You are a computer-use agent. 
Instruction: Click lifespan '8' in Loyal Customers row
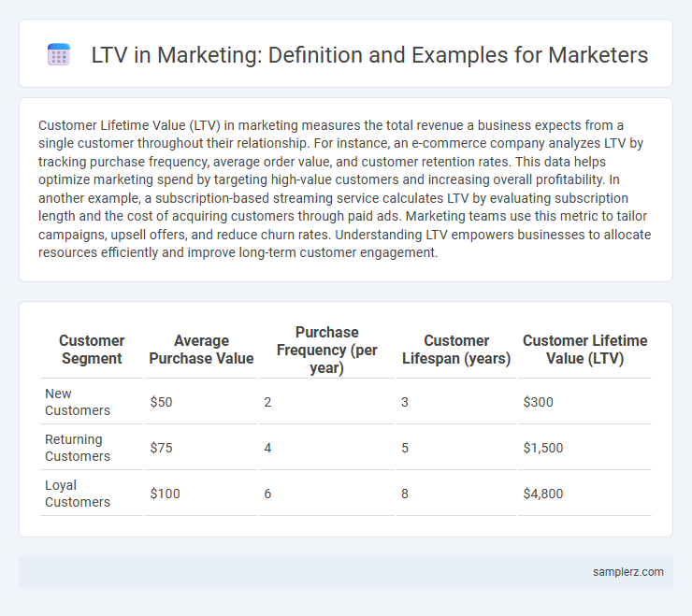tap(405, 494)
